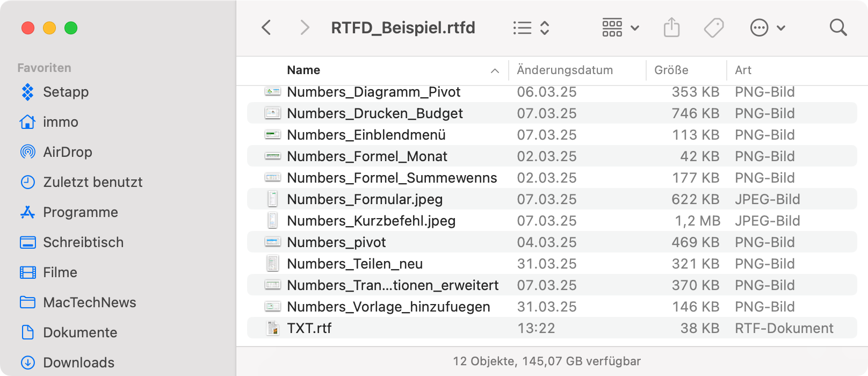Open the share button in toolbar
Viewport: 868px width, 376px height.
coord(671,27)
